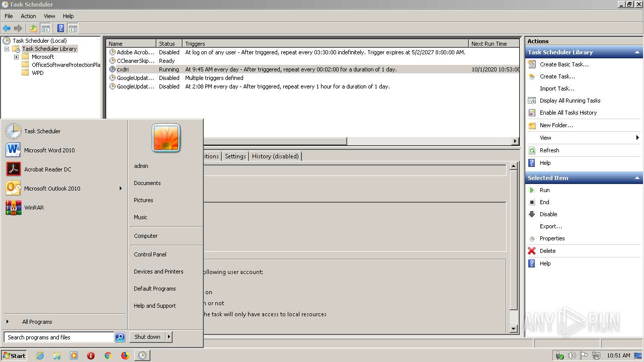
Task: Click Create Basic Task… action
Action: pyautogui.click(x=564, y=64)
